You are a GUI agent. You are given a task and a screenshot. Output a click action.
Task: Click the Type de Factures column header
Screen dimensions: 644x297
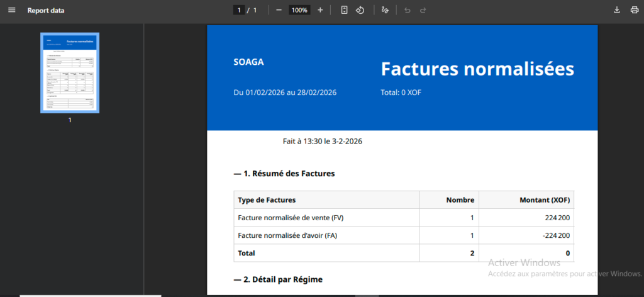click(267, 200)
